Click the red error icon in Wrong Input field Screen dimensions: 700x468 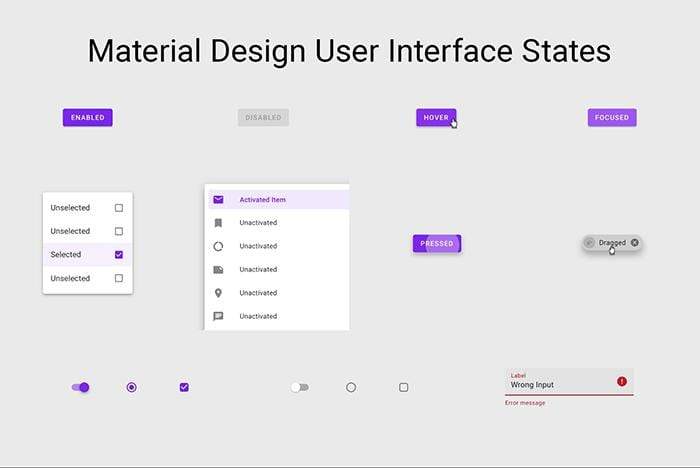pos(622,382)
